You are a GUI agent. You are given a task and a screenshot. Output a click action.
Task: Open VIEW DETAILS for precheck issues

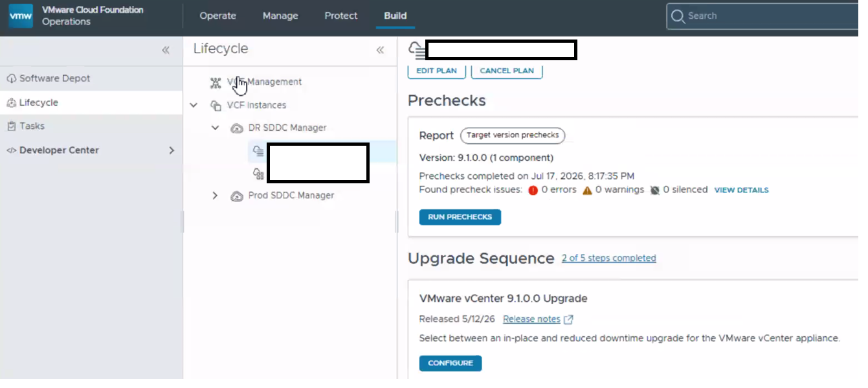tap(741, 190)
